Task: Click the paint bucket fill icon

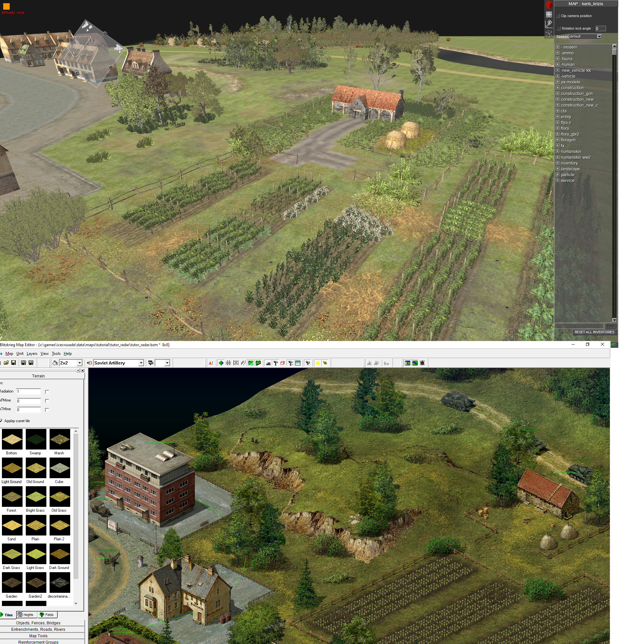Action: click(x=55, y=363)
